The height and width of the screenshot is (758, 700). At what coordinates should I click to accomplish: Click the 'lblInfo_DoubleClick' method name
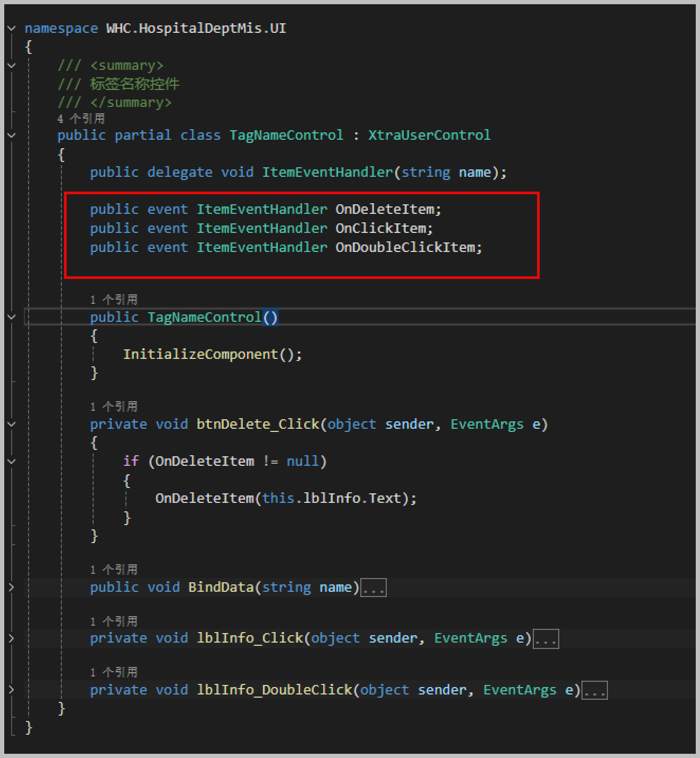tap(274, 690)
